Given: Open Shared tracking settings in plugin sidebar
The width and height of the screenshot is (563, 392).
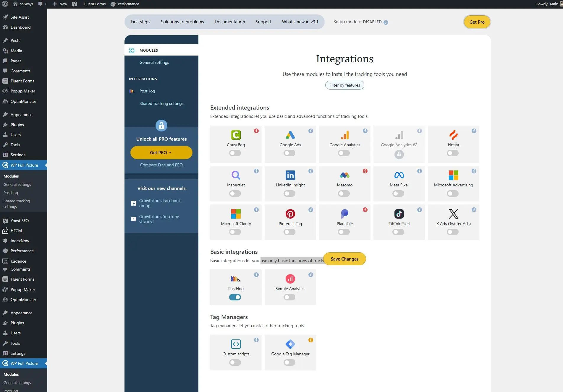Looking at the screenshot, I should click(161, 103).
